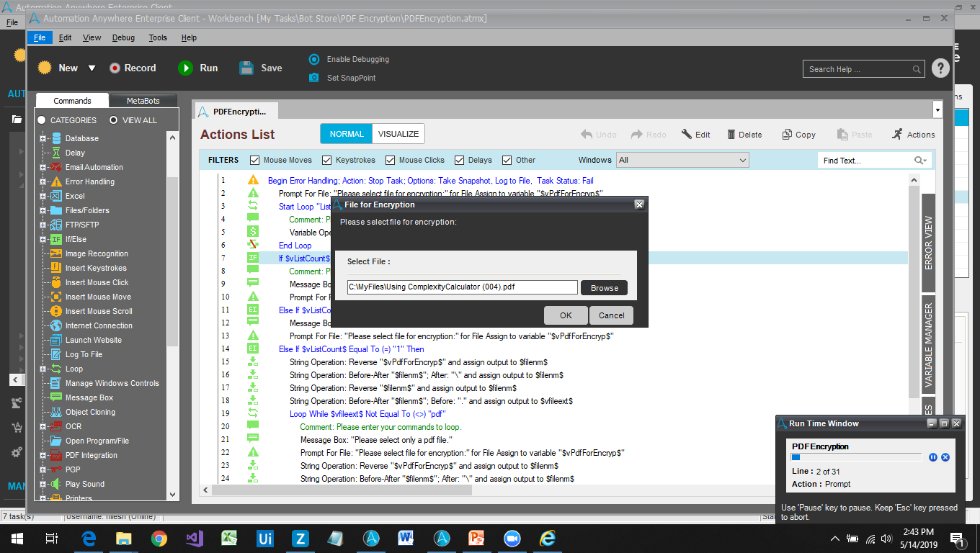The width and height of the screenshot is (980, 553).
Task: Open File Explorer from the taskbar
Action: [x=124, y=538]
